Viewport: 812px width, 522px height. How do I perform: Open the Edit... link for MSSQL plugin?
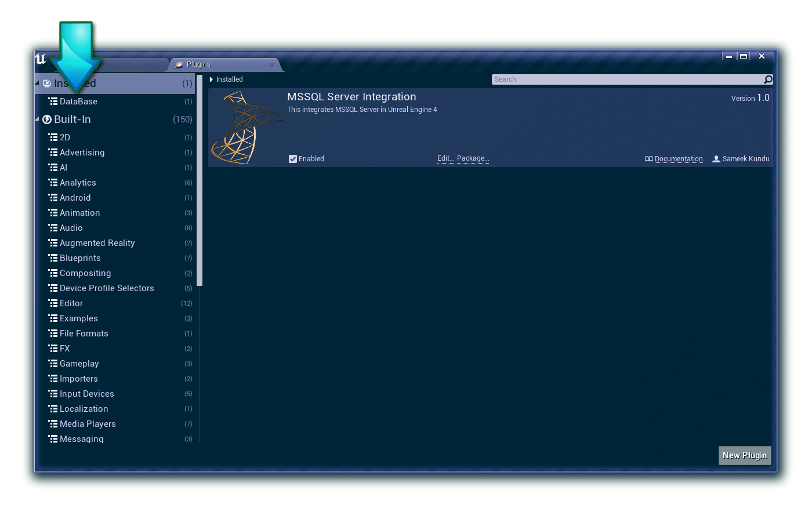(445, 158)
